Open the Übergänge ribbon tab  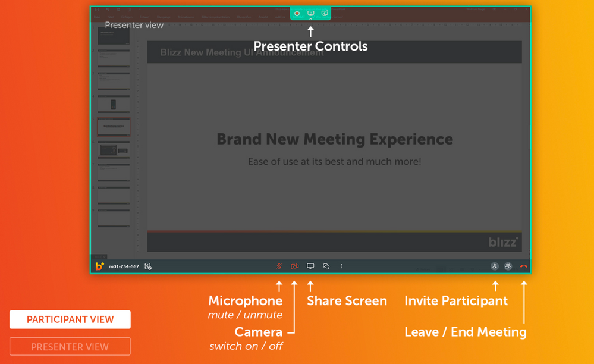164,17
